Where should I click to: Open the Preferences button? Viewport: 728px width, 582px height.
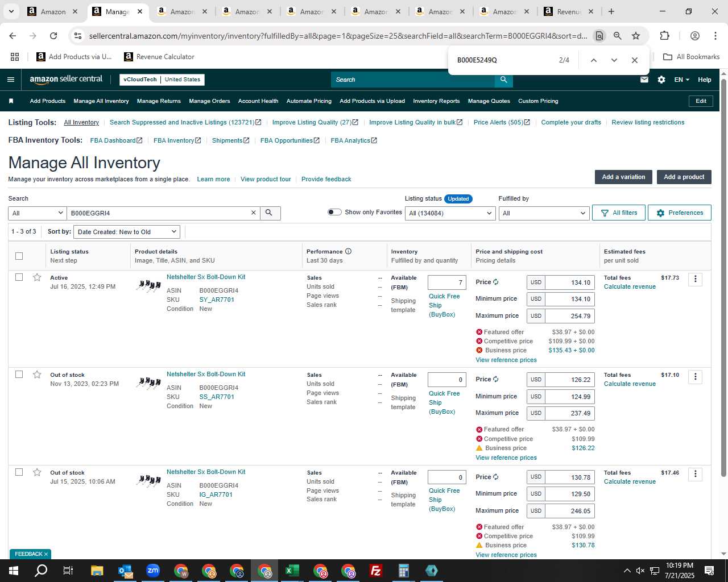pyautogui.click(x=680, y=213)
